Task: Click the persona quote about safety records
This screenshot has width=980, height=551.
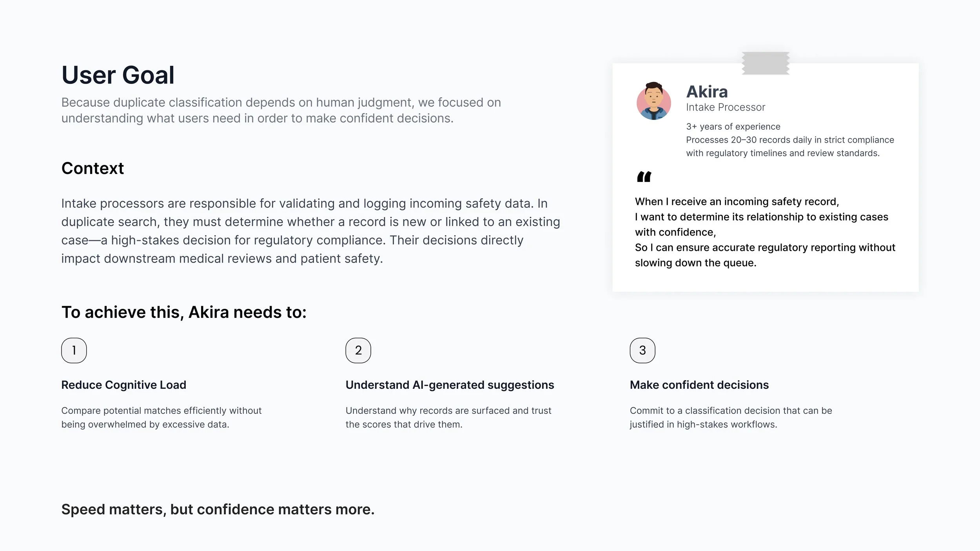Action: pyautogui.click(x=765, y=232)
